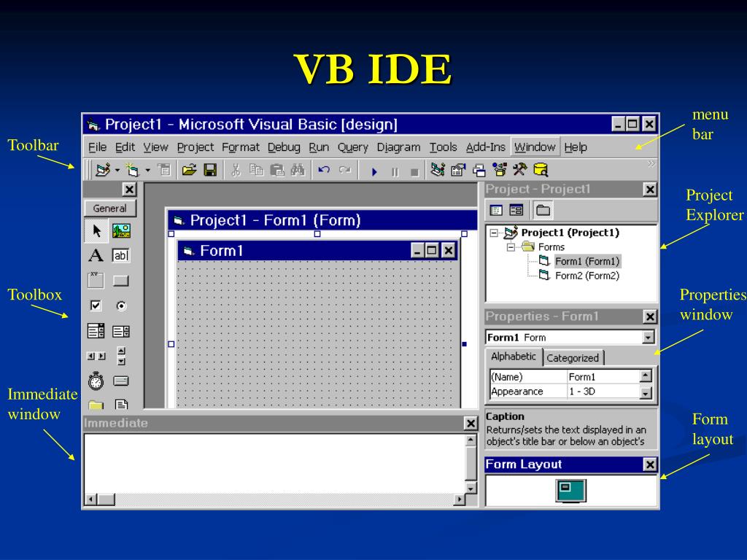This screenshot has width=747, height=560.
Task: Click the Immediate window horizontal scrollbar right arrow
Action: [459, 499]
